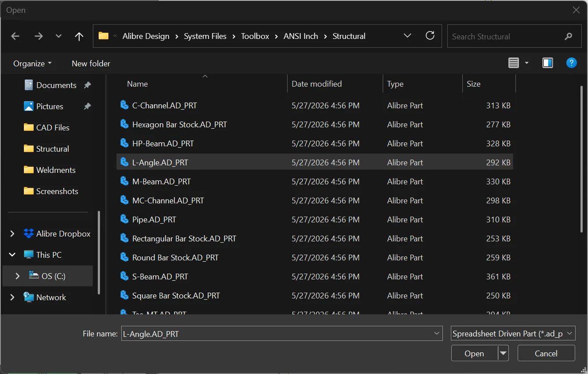
Task: Select the M-Beam.AD_PRT file icon
Action: click(124, 181)
